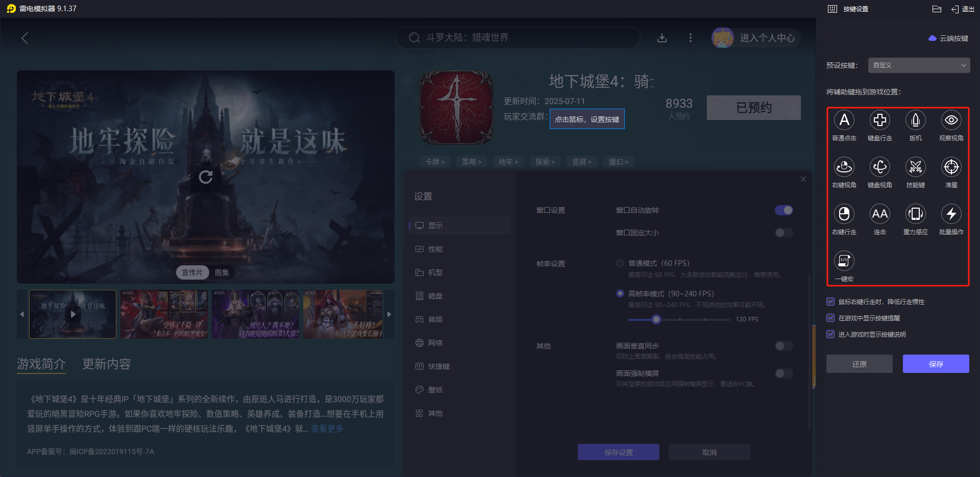Open the 磁盘 settings section
The width and height of the screenshot is (980, 477).
tap(460, 296)
